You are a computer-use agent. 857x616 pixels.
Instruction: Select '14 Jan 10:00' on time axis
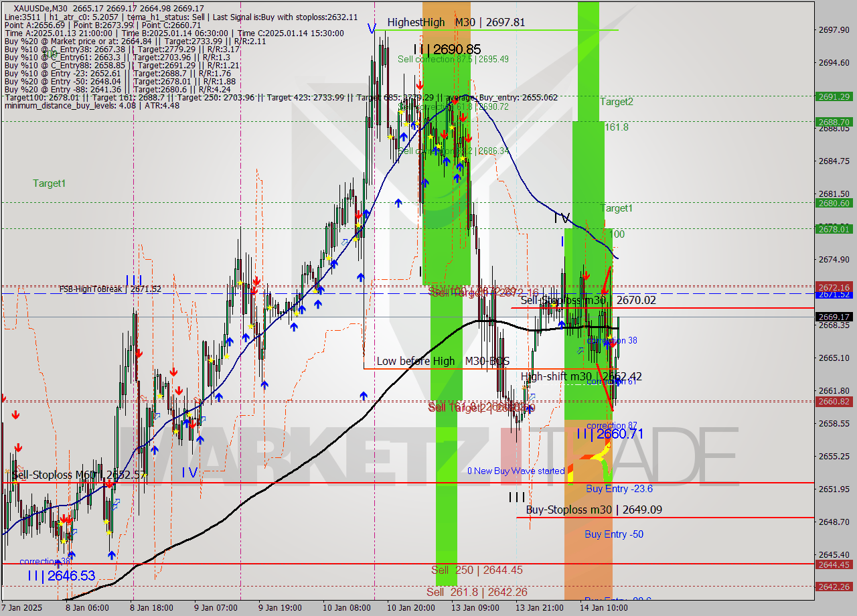click(x=603, y=608)
